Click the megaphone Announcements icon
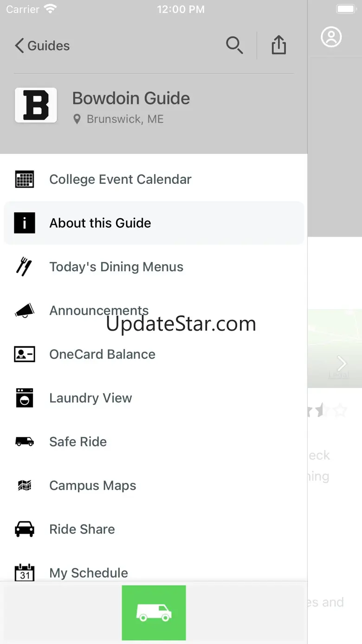This screenshot has height=644, width=362. coord(24,311)
